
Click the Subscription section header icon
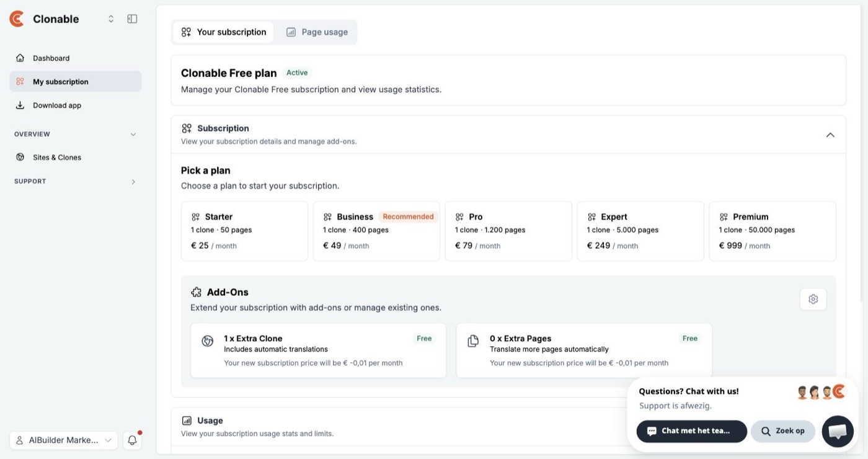(x=187, y=128)
